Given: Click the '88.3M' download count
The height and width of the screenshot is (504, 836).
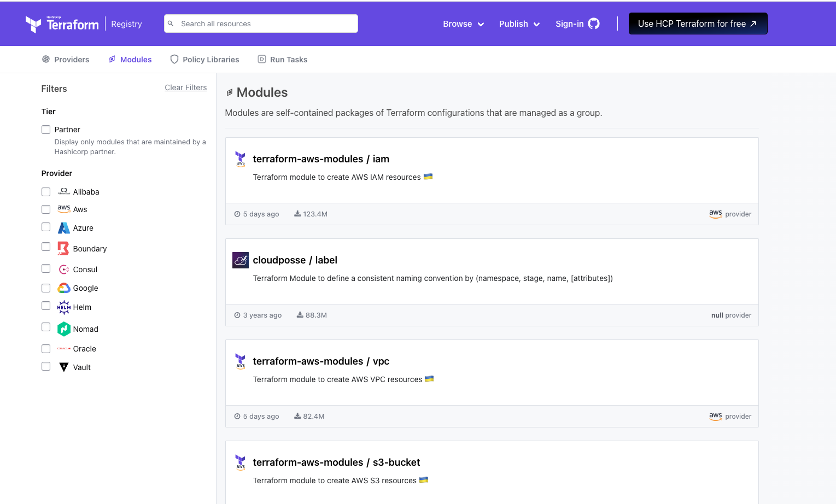Looking at the screenshot, I should click(316, 315).
